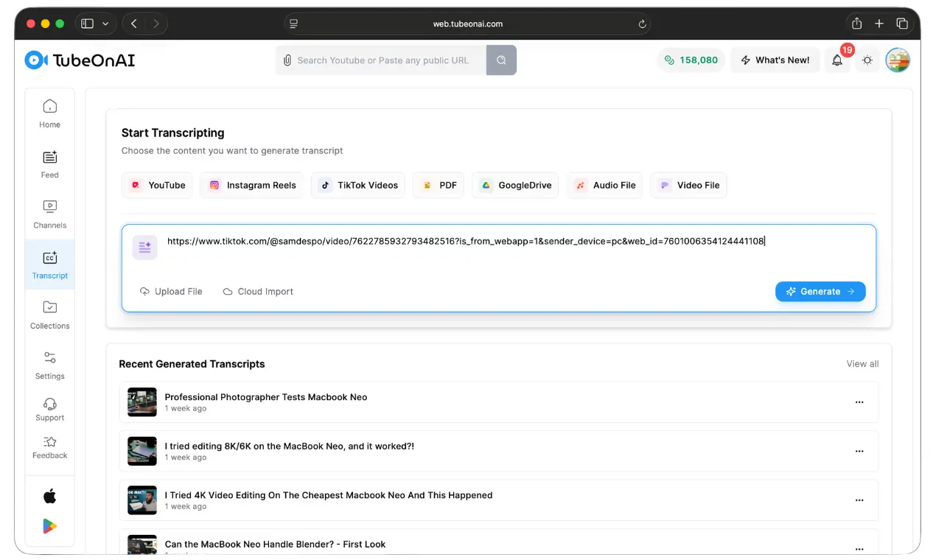Select the TikTok Videos source tab
936x560 pixels.
(359, 185)
